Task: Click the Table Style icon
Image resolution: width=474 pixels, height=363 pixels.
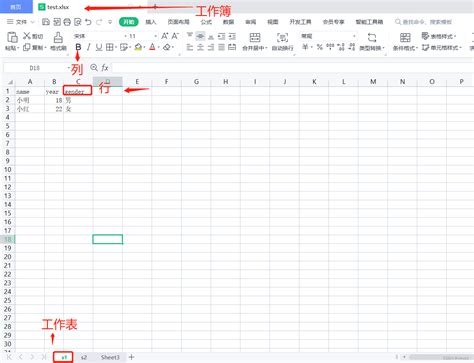Action: click(x=425, y=36)
